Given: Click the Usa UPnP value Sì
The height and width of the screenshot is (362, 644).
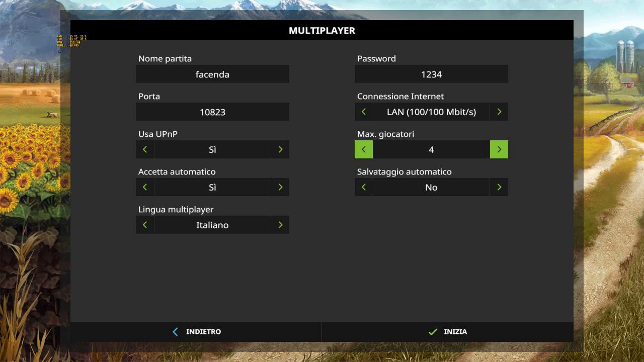Looking at the screenshot, I should tap(212, 149).
